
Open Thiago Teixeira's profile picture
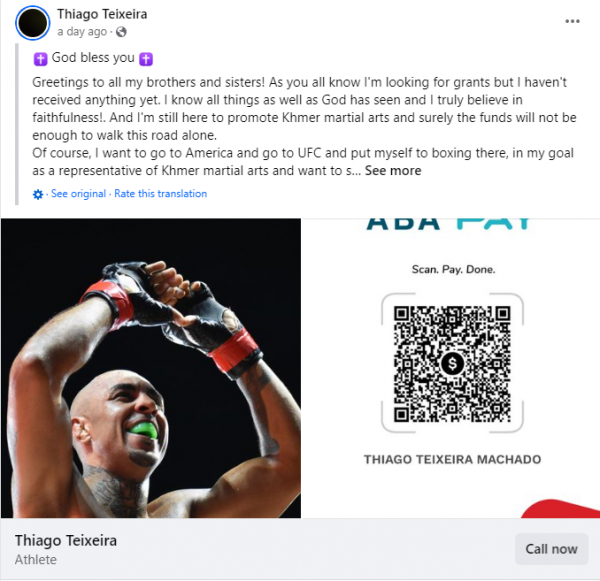(33, 23)
